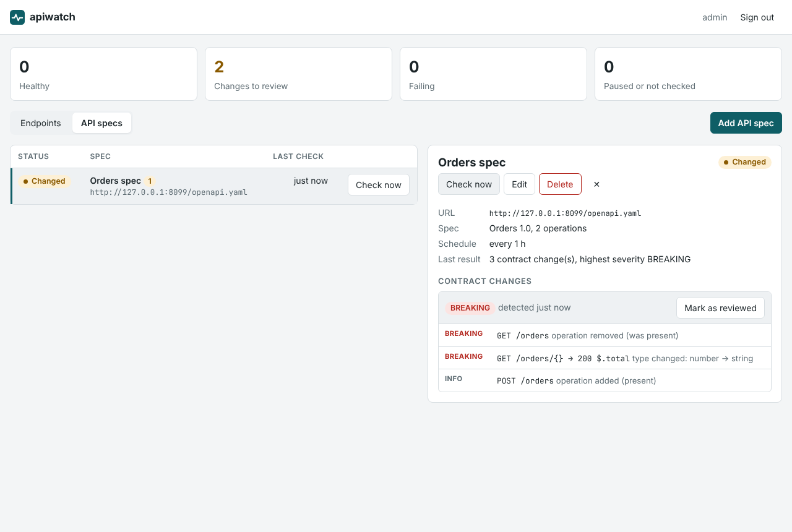792x532 pixels.
Task: Click the INFO severity label
Action: point(454,379)
